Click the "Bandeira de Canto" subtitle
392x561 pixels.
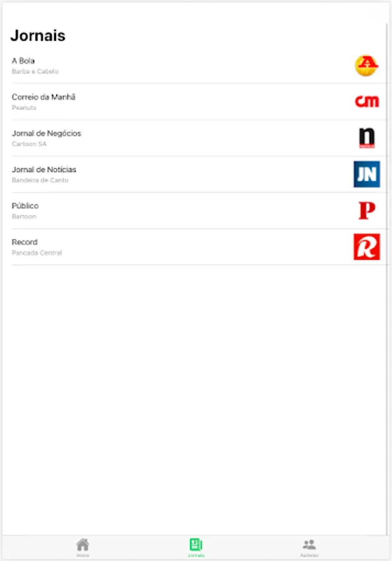click(x=40, y=180)
